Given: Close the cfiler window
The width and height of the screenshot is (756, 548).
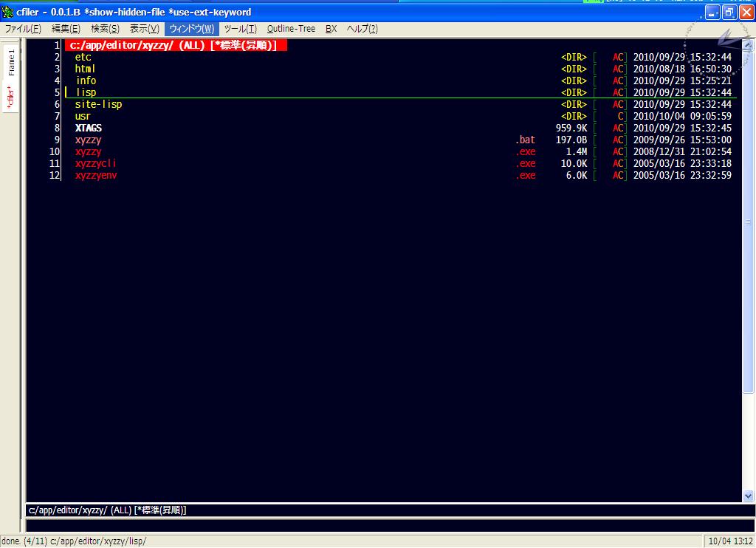Looking at the screenshot, I should (x=746, y=13).
